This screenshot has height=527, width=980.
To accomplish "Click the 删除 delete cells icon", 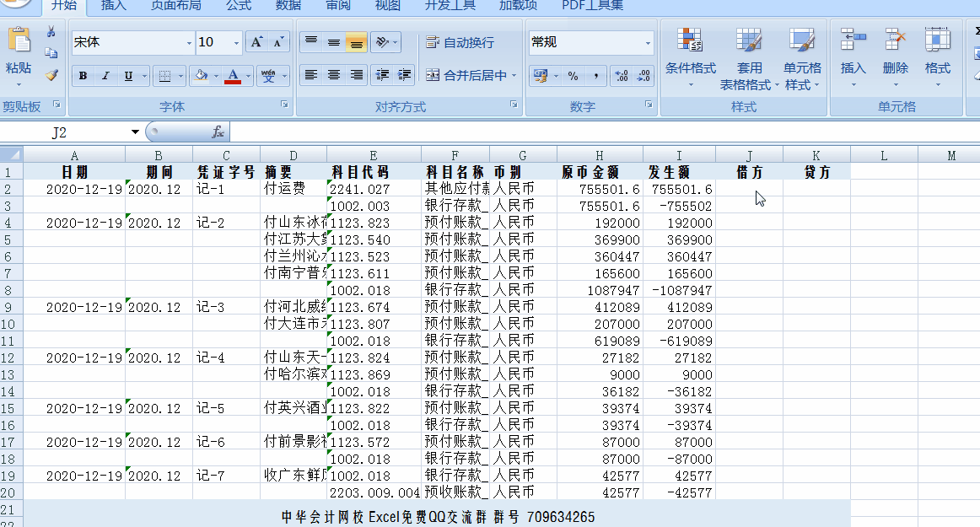I will point(895,41).
